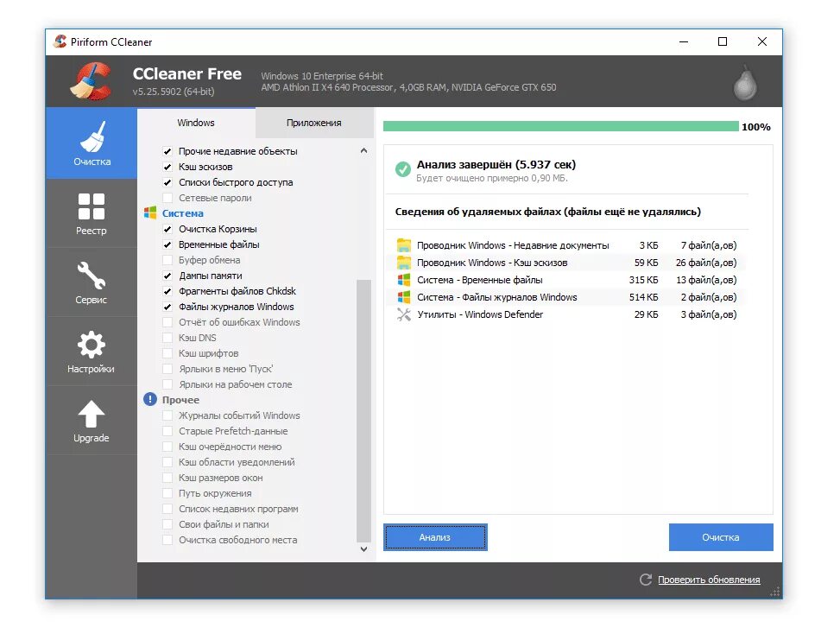Uncheck Фрагменты файлов Chkdsk
The width and height of the screenshot is (840, 634).
pyautogui.click(x=167, y=291)
